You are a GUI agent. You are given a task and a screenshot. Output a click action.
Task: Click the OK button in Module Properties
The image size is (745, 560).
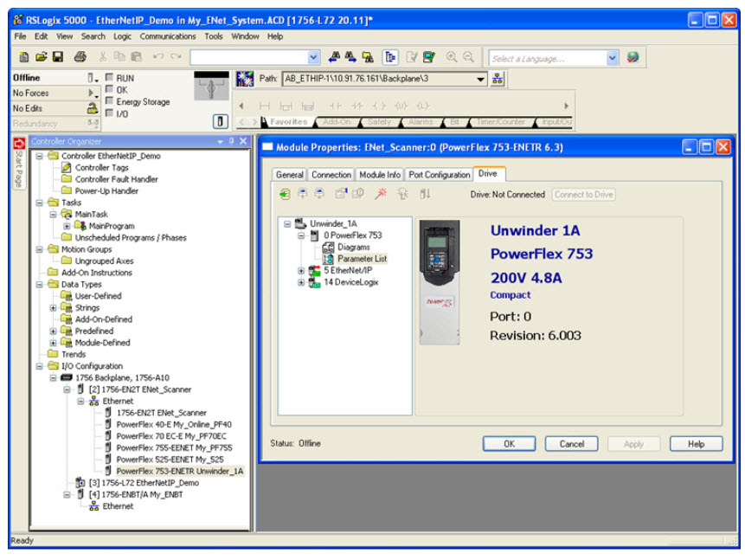click(x=509, y=443)
